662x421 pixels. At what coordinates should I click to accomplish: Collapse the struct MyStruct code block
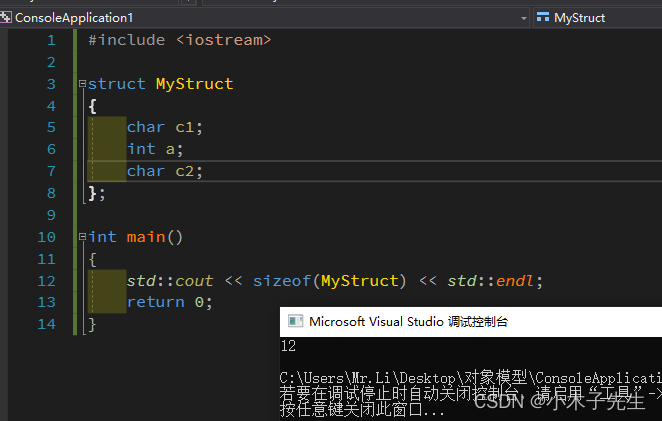(82, 84)
